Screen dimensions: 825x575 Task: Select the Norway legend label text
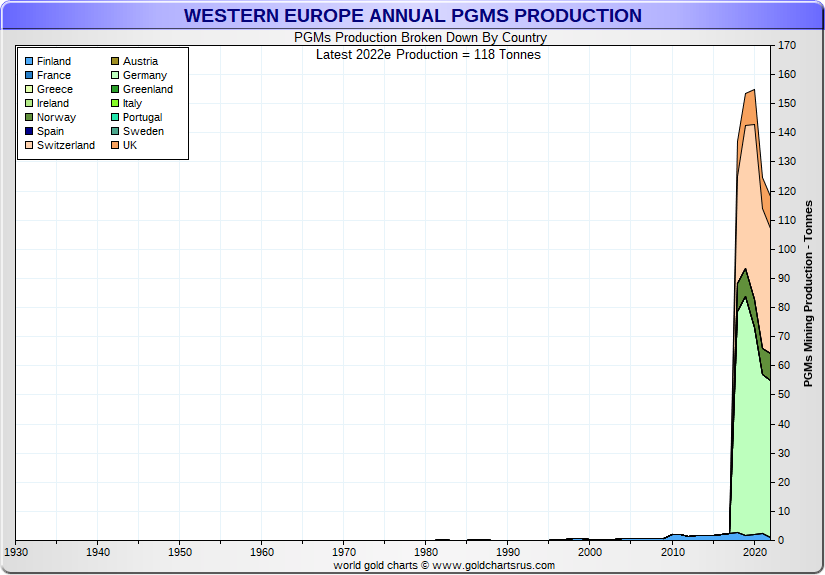coord(54,117)
